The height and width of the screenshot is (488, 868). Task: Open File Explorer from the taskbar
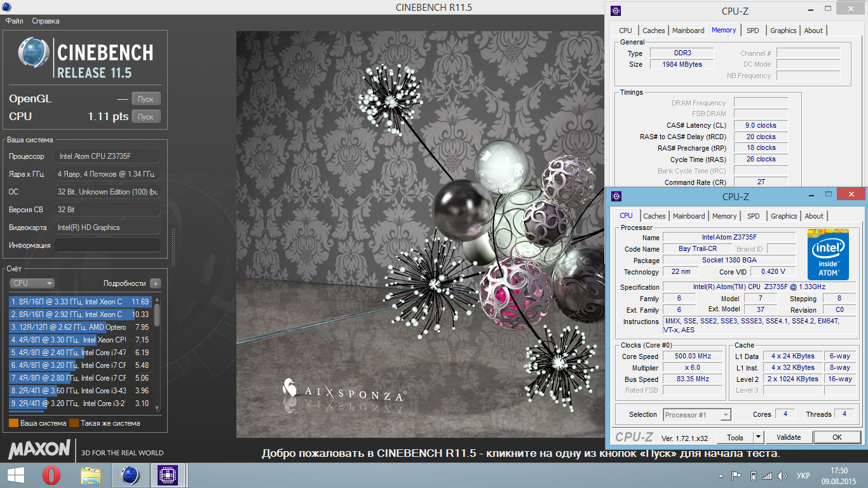click(91, 475)
